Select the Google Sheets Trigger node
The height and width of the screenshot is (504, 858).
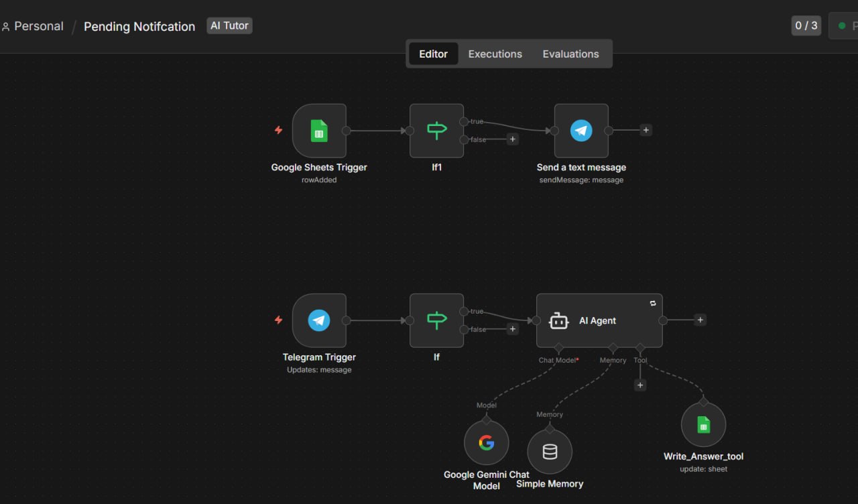coord(319,131)
